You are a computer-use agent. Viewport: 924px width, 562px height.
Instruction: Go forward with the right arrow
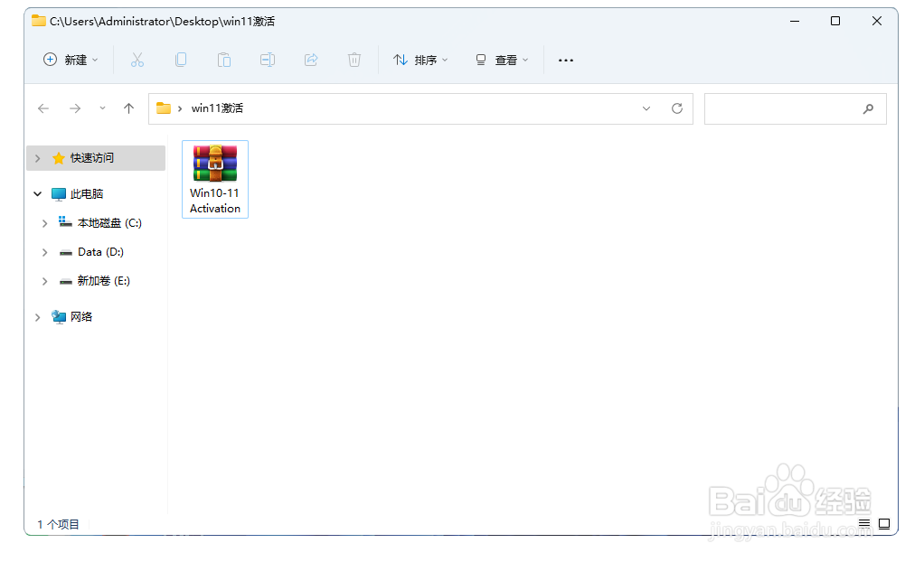75,108
